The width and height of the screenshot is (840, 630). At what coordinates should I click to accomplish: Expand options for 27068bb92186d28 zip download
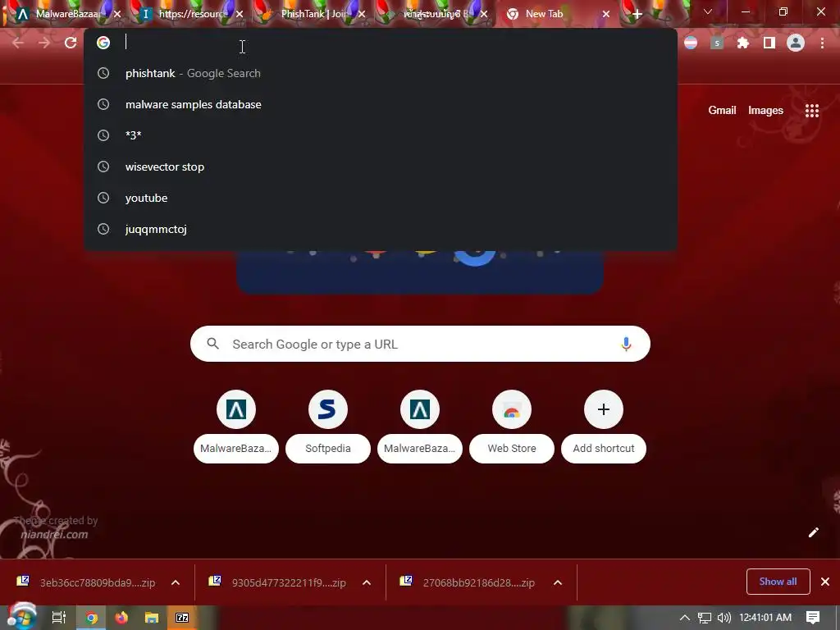pyautogui.click(x=558, y=582)
